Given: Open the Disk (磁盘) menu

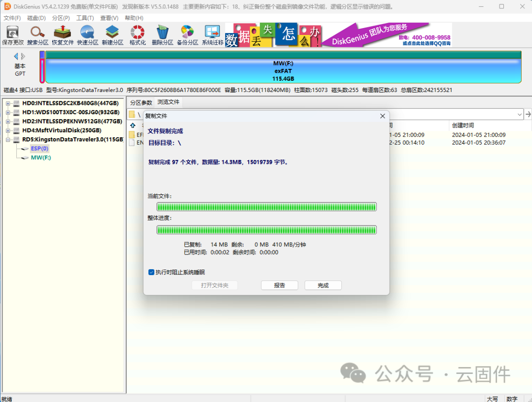Looking at the screenshot, I should coord(36,18).
